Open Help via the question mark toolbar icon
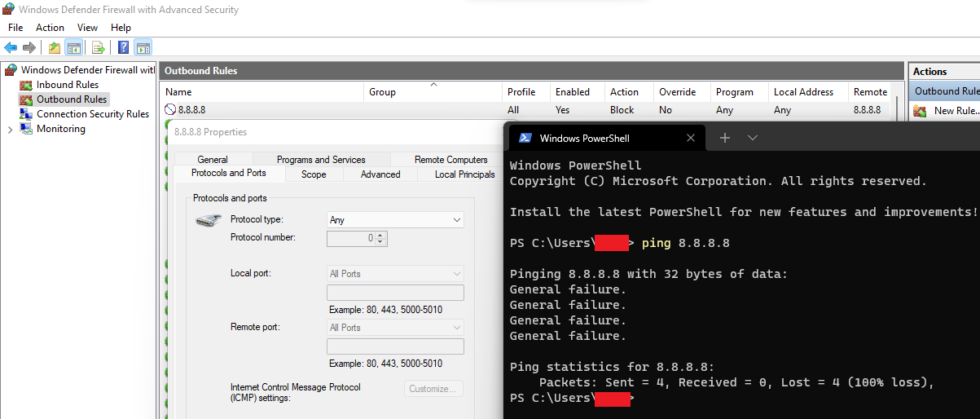Screen dimensions: 980x419 124,47
